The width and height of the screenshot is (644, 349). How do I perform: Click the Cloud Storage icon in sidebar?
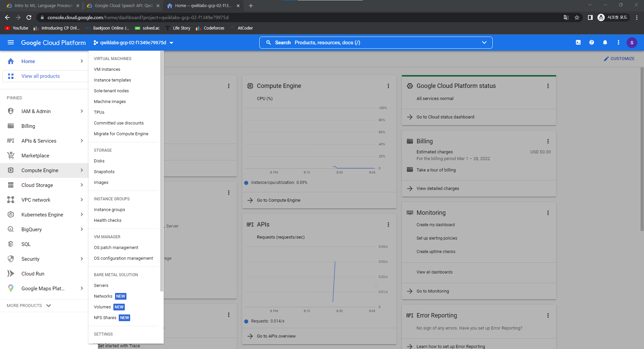pos(11,185)
